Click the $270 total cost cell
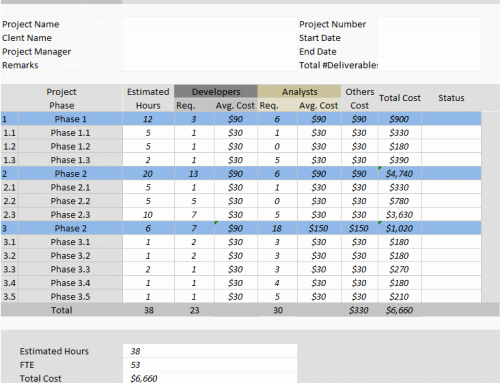The width and height of the screenshot is (500, 383). click(400, 269)
